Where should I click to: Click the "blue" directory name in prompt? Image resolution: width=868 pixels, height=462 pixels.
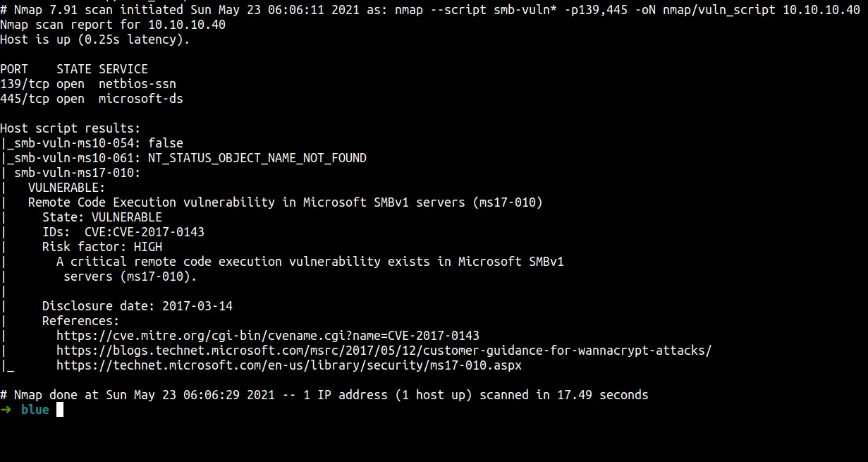[x=35, y=410]
